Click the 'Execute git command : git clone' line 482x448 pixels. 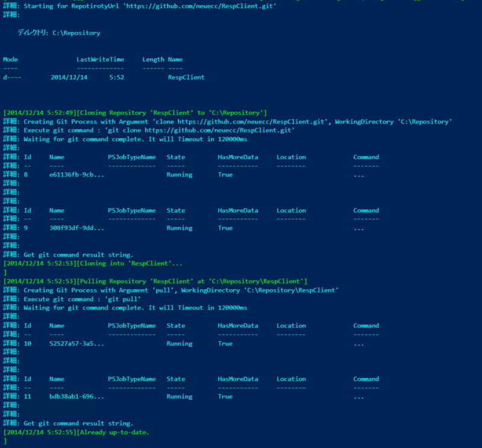tap(149, 130)
